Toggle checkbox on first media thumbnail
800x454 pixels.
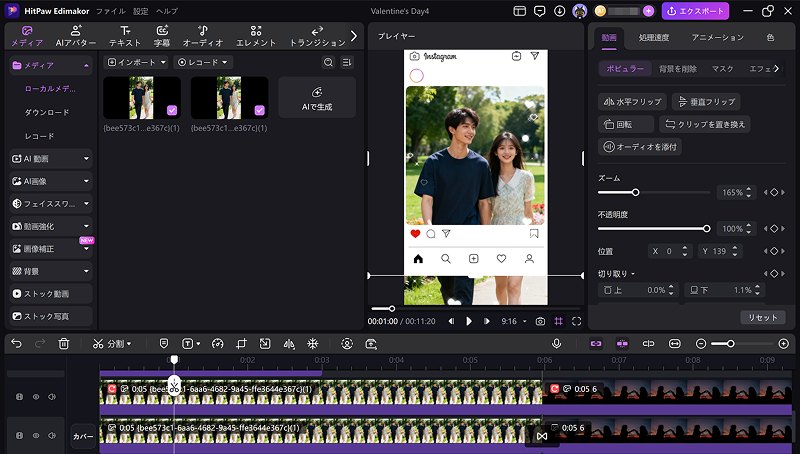pyautogui.click(x=172, y=110)
